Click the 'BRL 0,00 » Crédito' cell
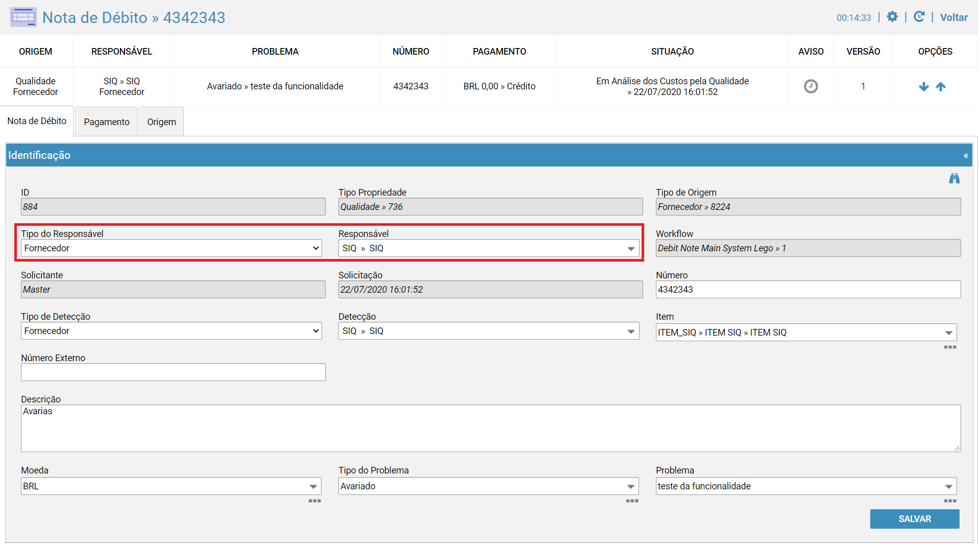The height and width of the screenshot is (544, 980). [499, 86]
